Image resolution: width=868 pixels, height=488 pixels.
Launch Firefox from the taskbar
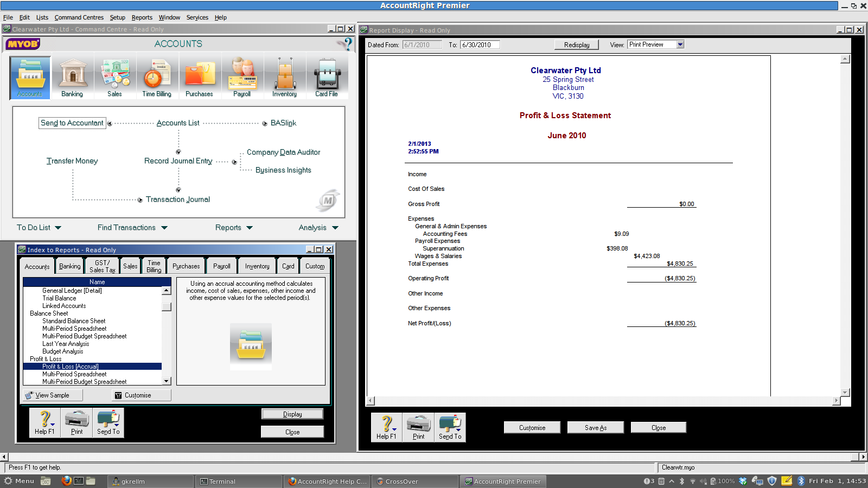click(x=66, y=481)
